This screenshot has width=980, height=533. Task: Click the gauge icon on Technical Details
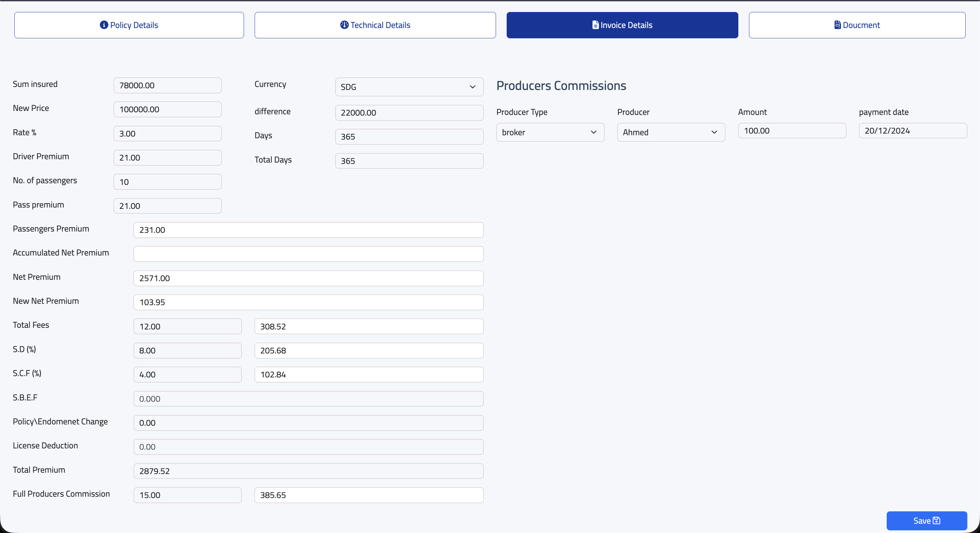tap(344, 25)
